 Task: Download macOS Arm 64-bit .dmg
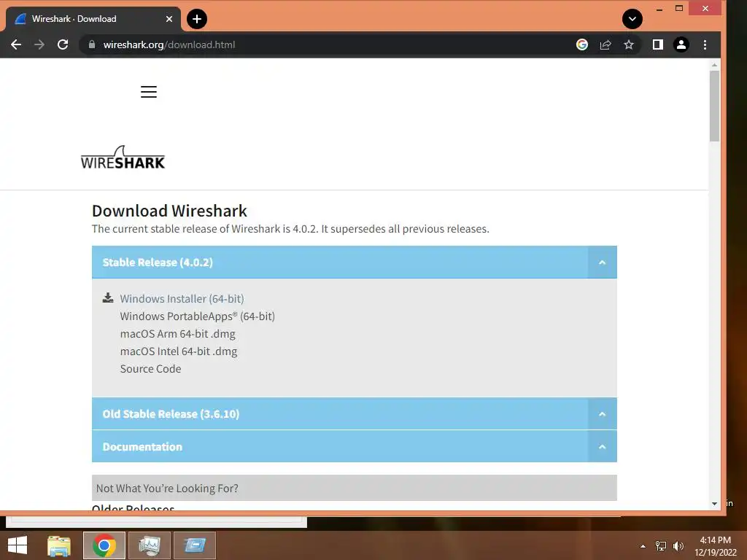click(178, 334)
